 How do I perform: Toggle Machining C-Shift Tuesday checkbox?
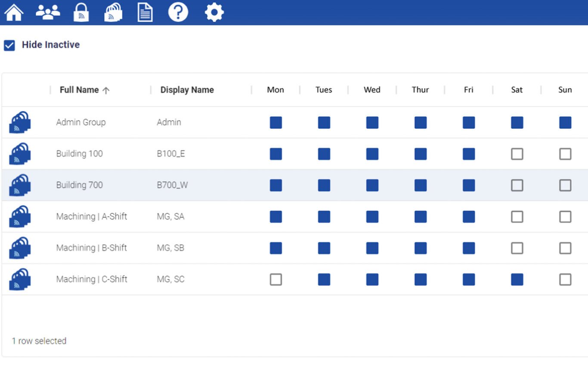324,280
